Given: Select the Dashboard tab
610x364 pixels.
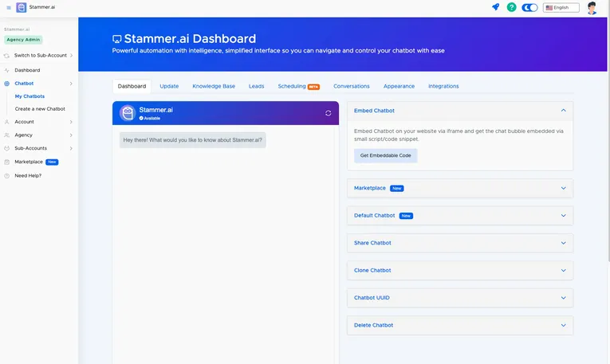Looking at the screenshot, I should coord(132,86).
